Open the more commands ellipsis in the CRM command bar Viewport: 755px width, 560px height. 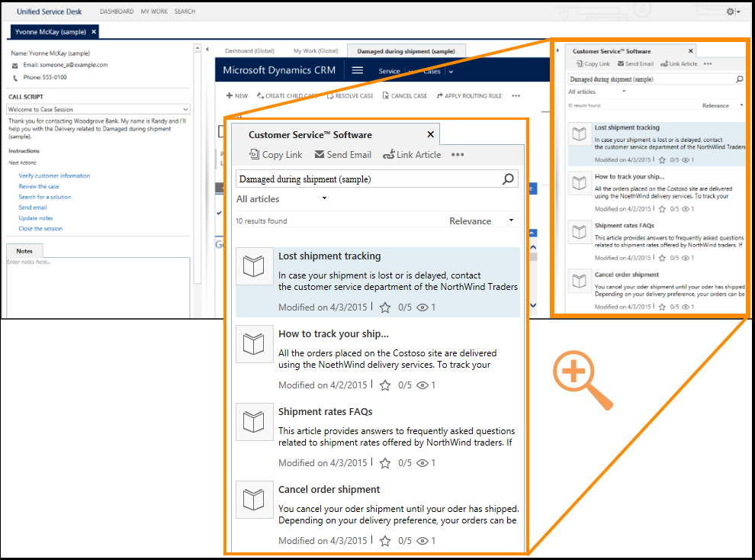tap(516, 96)
